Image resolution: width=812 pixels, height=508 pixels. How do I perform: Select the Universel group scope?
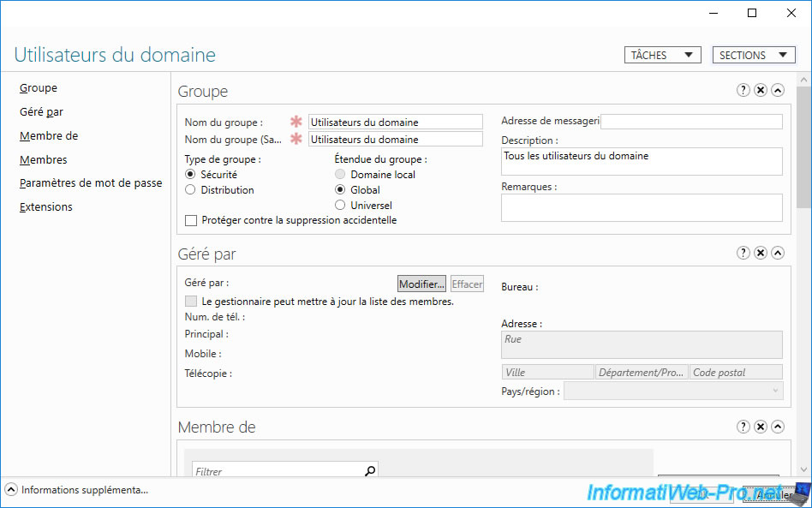pyautogui.click(x=340, y=206)
